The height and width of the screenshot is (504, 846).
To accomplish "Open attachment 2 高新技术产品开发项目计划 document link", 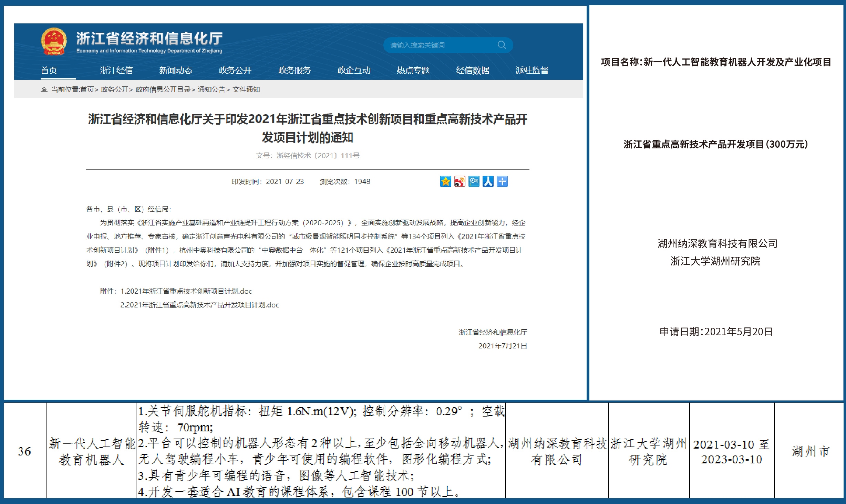I will [200, 305].
